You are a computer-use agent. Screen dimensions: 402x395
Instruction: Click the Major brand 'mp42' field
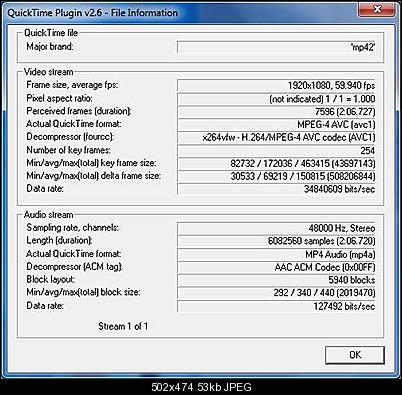(276, 47)
